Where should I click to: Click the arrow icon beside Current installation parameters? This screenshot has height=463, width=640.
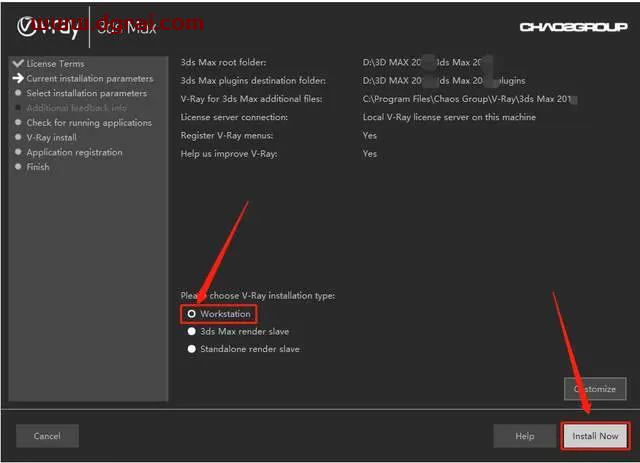pos(18,78)
